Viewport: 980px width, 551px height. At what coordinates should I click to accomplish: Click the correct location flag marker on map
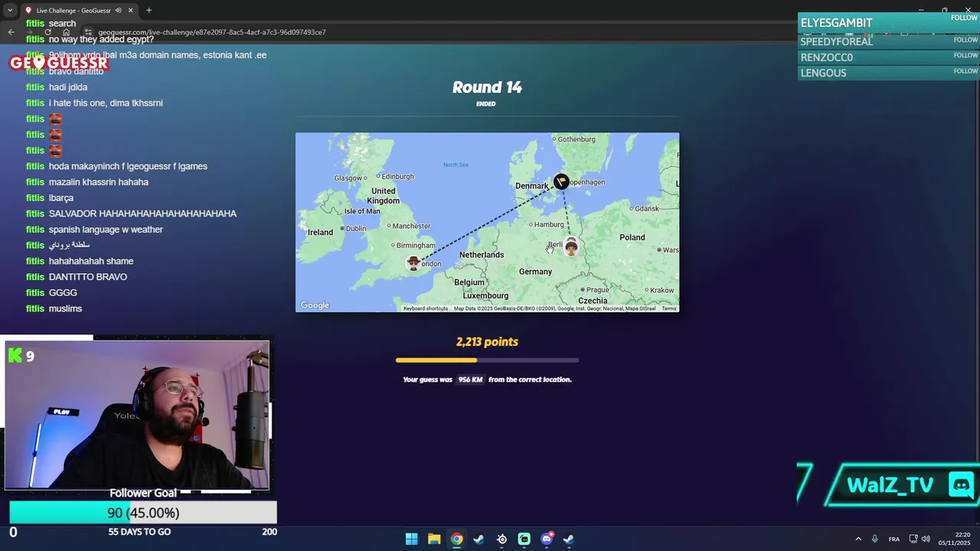(561, 181)
